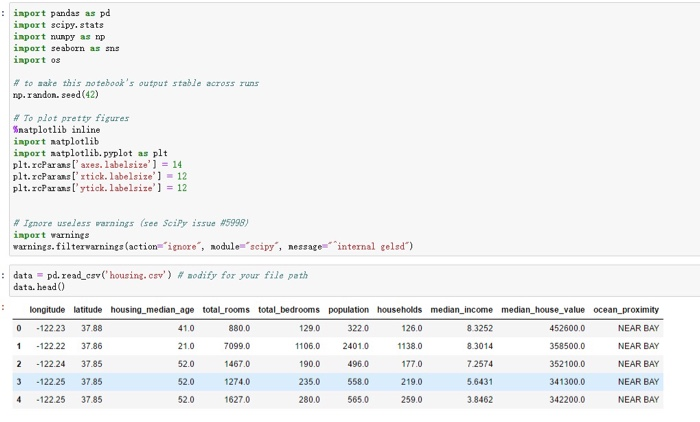The width and height of the screenshot is (700, 422).
Task: Click the longitude value -122.22
Action: pos(51,346)
